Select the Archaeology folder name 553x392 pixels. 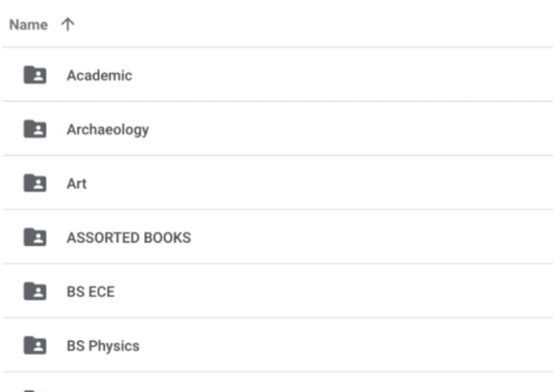pyautogui.click(x=108, y=130)
